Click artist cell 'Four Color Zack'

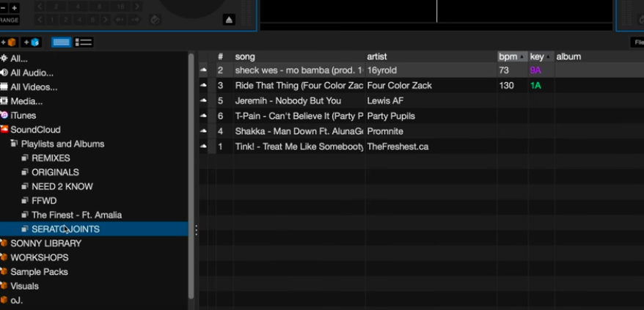[x=400, y=86]
